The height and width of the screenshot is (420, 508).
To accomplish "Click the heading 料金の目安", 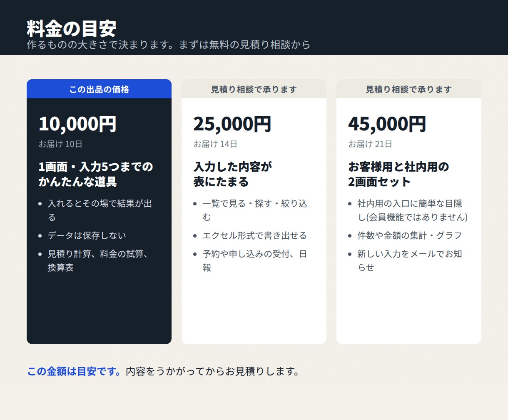I will [71, 29].
